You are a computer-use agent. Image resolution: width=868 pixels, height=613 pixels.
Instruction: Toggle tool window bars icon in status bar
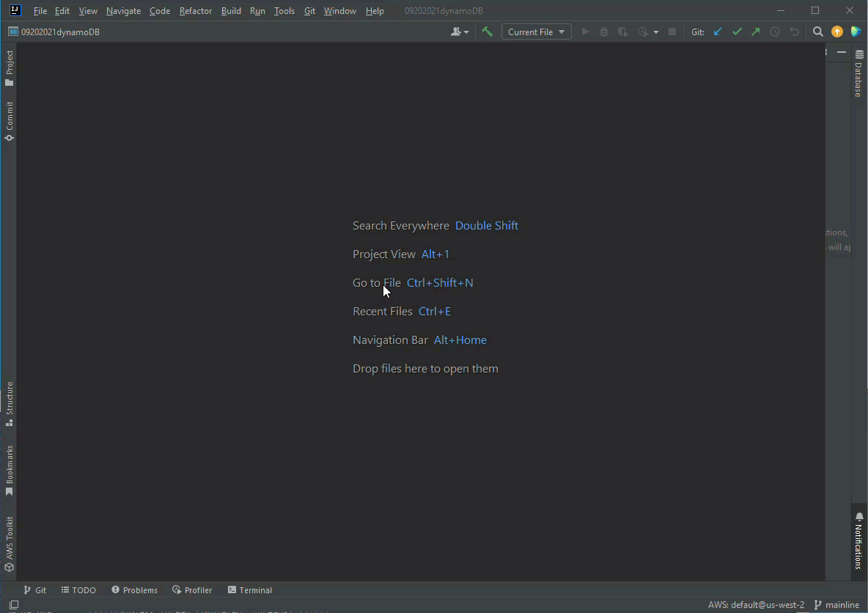[13, 605]
